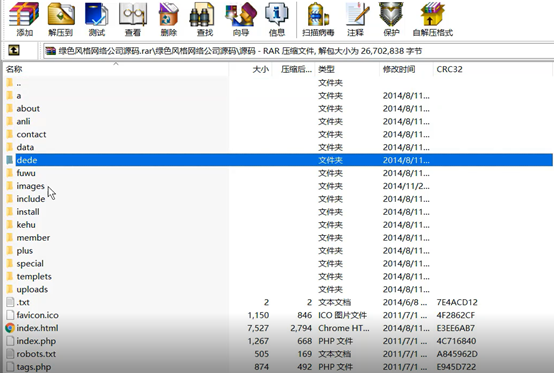Click 自解压格式 (SFX) icon
The width and height of the screenshot is (554, 373).
pos(433,19)
